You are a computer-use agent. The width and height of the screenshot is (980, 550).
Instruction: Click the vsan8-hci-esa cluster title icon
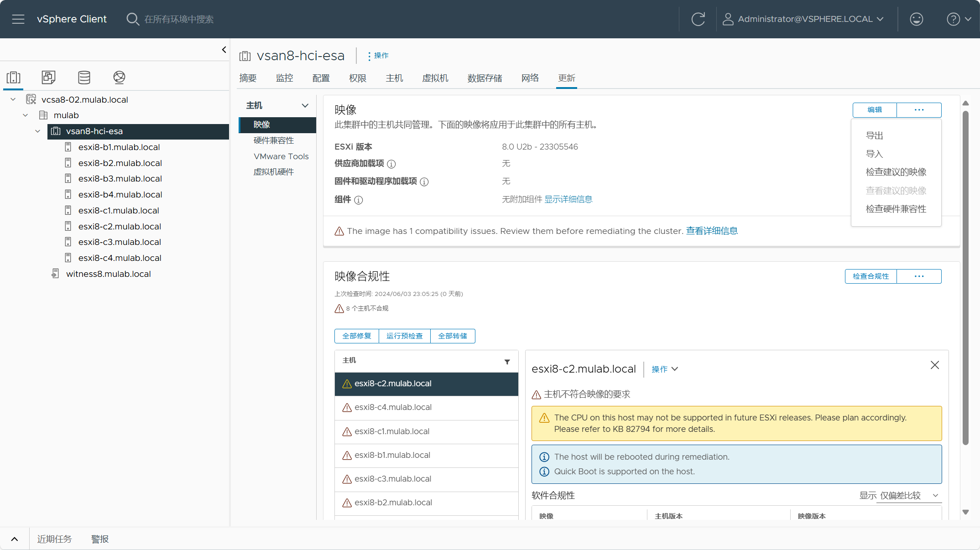point(245,56)
